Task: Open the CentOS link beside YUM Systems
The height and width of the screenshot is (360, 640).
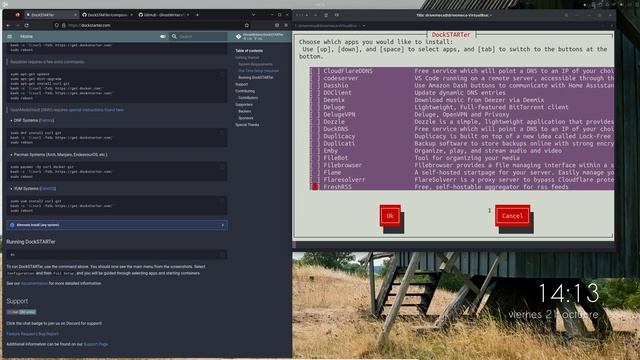Action: click(x=48, y=189)
